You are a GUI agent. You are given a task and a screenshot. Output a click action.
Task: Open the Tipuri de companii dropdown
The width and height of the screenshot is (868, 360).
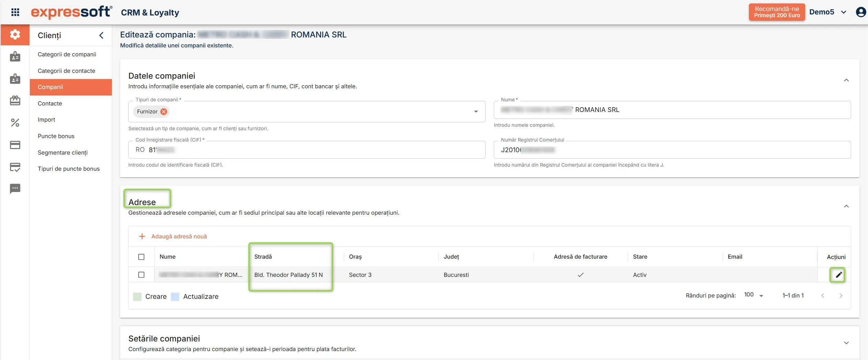tap(476, 112)
